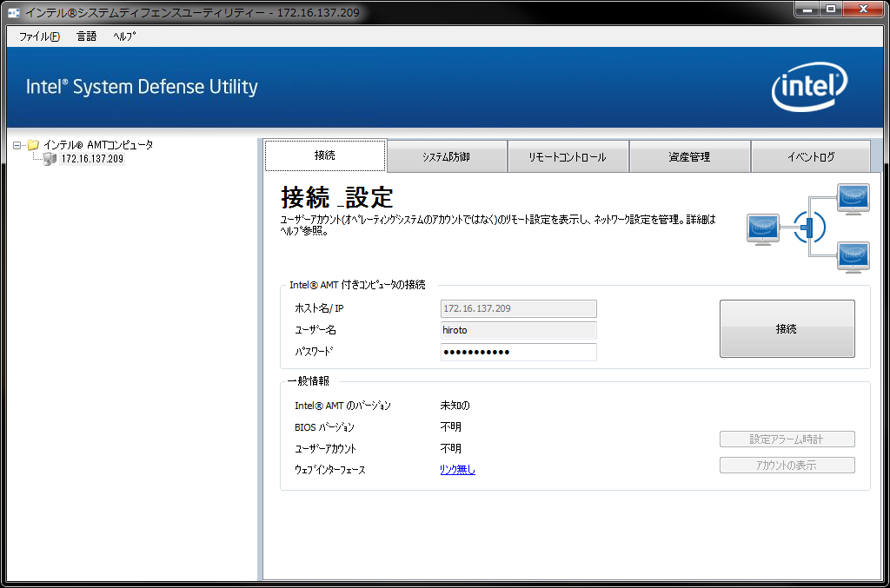Switch to the 接続 tab

tap(325, 155)
